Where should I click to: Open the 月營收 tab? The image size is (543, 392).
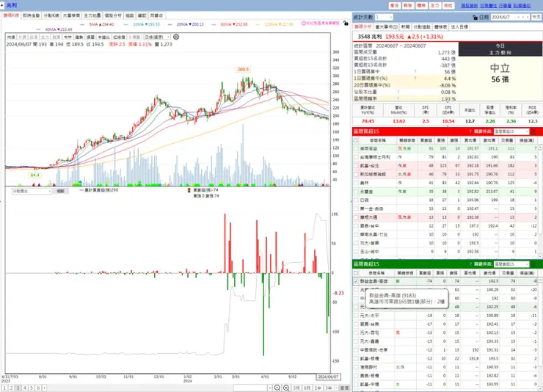click(x=156, y=15)
